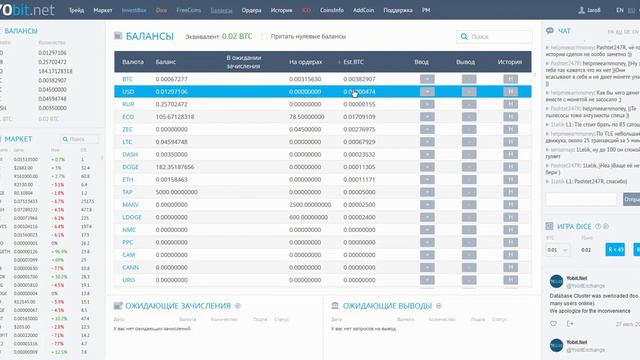Viewport: 640px width, 360px height.
Task: Open history icon in the MARV row
Action: point(510,205)
